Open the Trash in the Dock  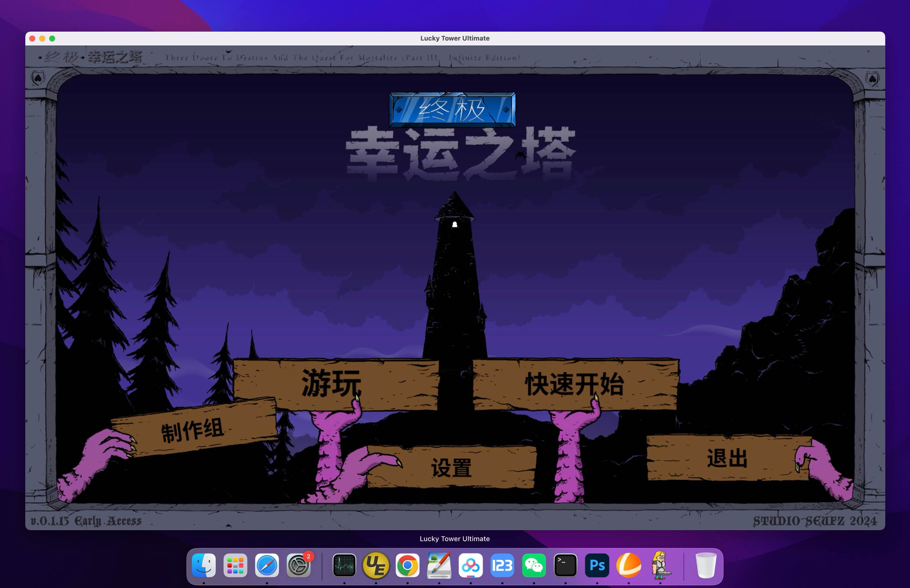pos(706,565)
